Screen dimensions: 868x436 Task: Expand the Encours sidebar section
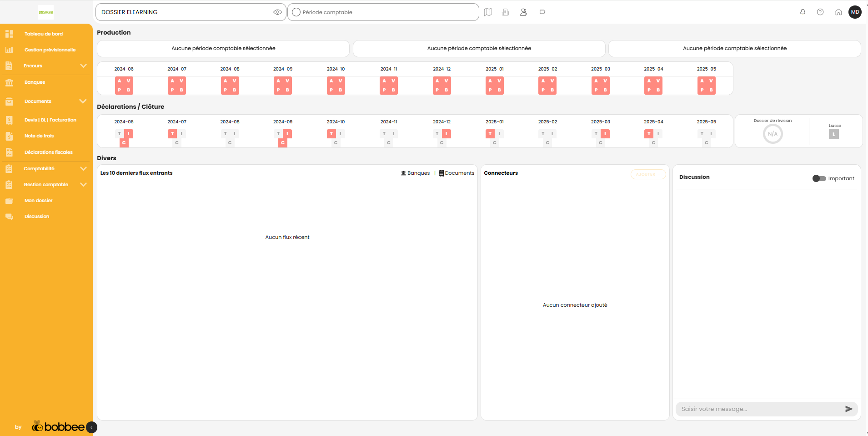click(x=83, y=66)
